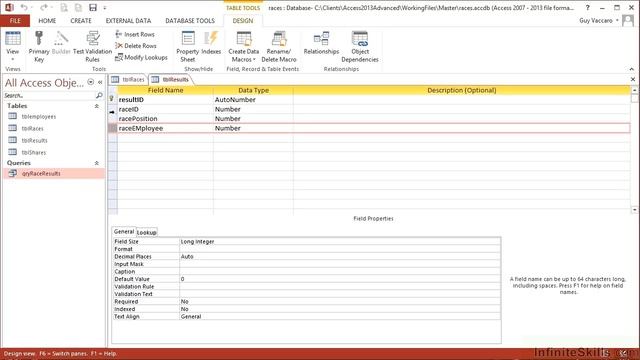Click the Access application icon

9,7
